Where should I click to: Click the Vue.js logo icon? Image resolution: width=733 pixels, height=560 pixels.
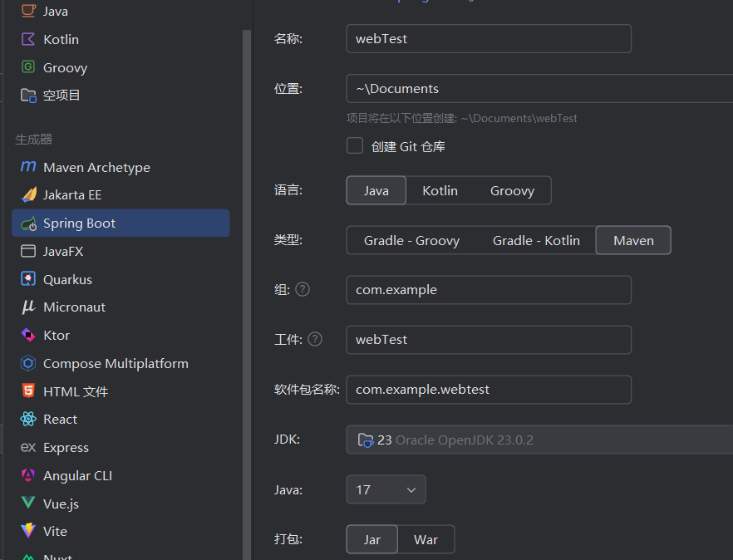28,503
